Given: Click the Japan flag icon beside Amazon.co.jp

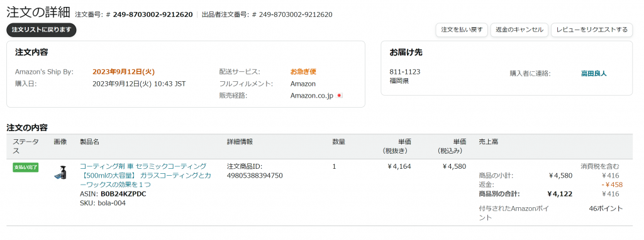Looking at the screenshot, I should (339, 96).
